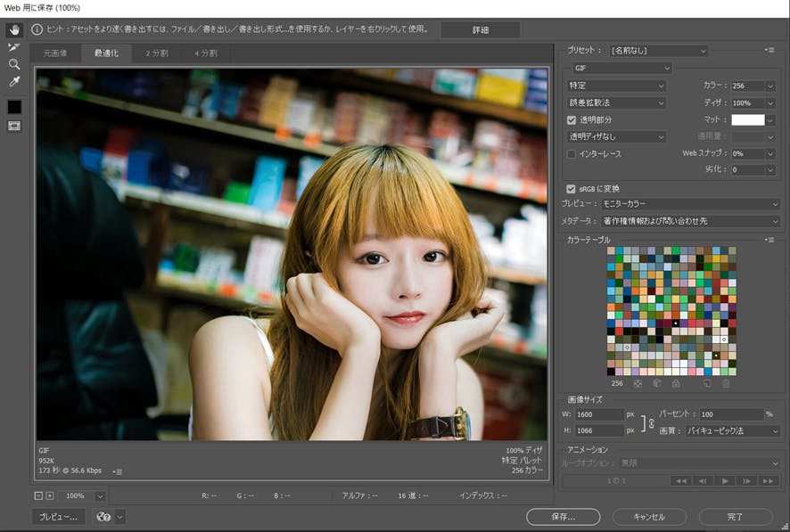The width and height of the screenshot is (790, 532).
Task: Click the black eyedropper color swatch
Action: [x=14, y=106]
